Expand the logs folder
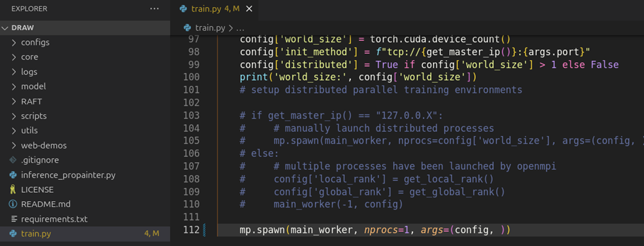Screen dimensions: 644x246 (x=85, y=72)
